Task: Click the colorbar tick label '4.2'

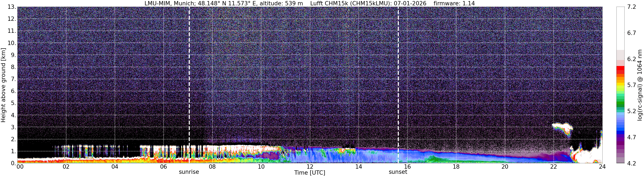Action: pyautogui.click(x=632, y=163)
